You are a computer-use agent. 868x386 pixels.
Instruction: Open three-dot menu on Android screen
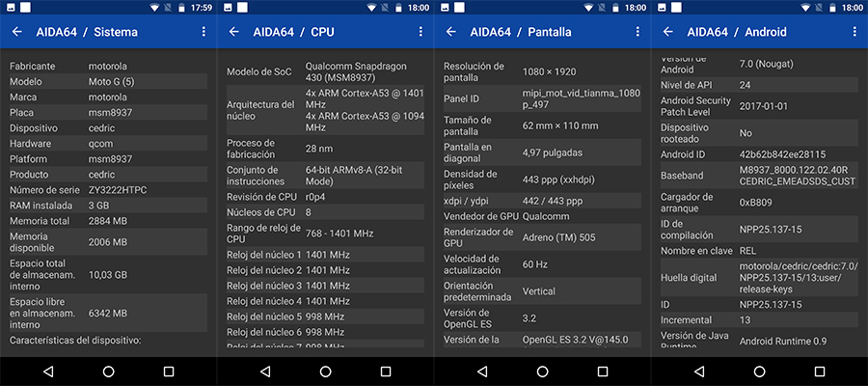[x=854, y=32]
